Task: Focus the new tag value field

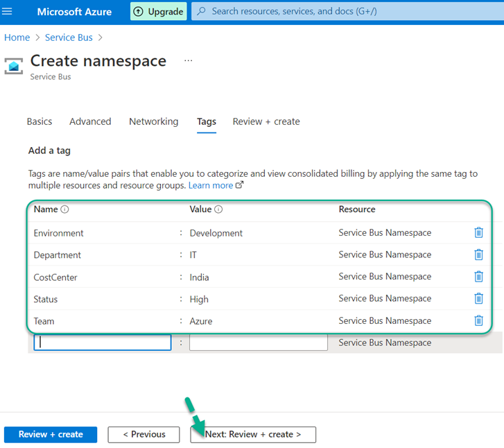Action: [x=259, y=342]
